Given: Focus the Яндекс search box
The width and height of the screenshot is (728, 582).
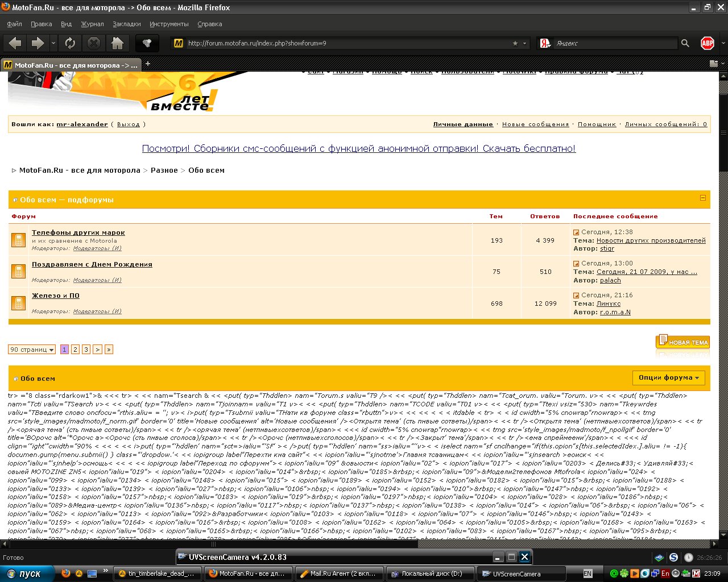Looking at the screenshot, I should click(x=616, y=43).
